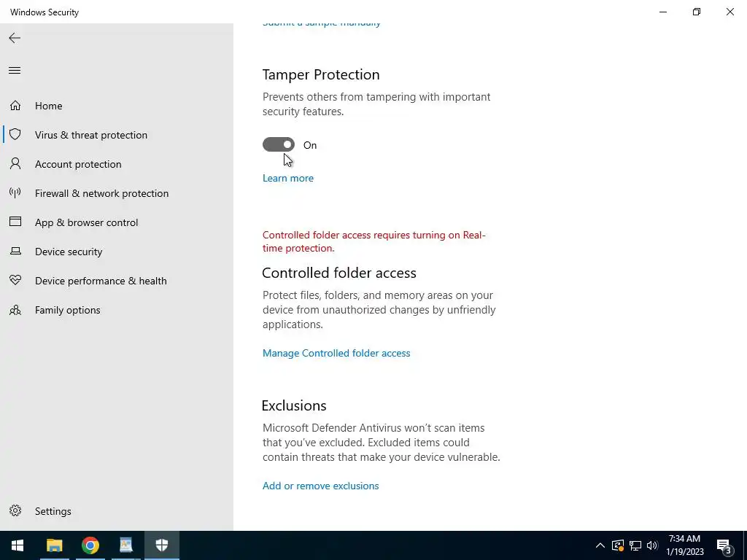Image resolution: width=747 pixels, height=560 pixels.
Task: Click the Windows Security title text
Action: coord(44,12)
